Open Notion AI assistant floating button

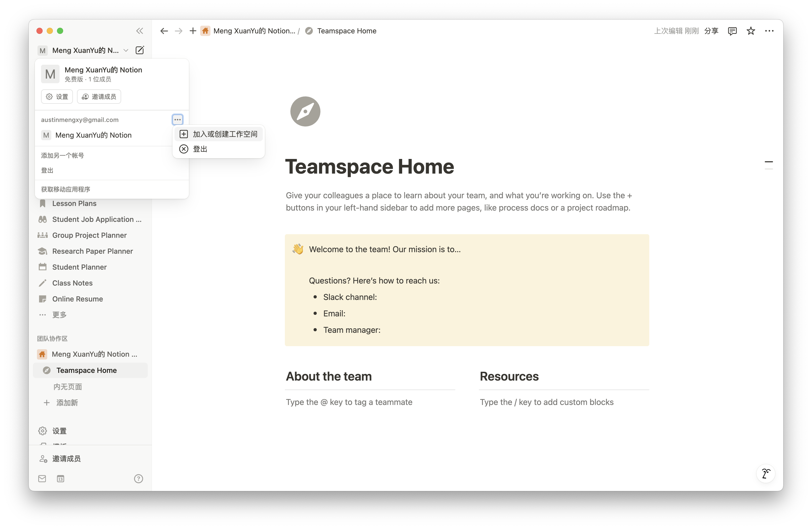pyautogui.click(x=766, y=474)
